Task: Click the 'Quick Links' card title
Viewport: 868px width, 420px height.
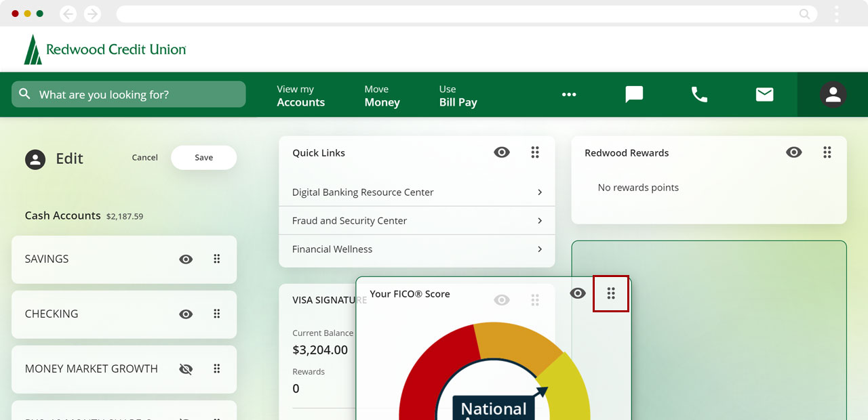Action: click(319, 153)
